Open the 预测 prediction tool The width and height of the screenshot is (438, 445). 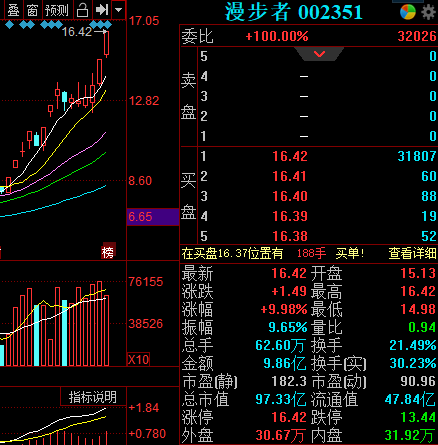(x=57, y=10)
